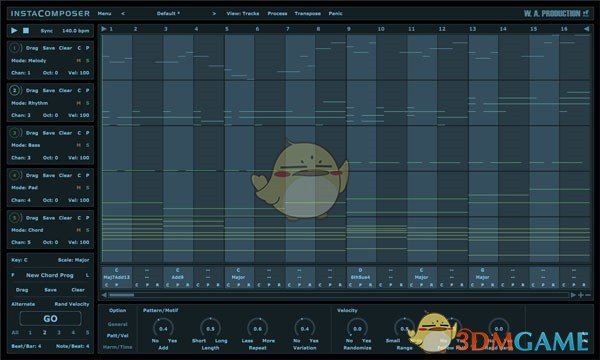Click the track 2 number circle

[15, 91]
